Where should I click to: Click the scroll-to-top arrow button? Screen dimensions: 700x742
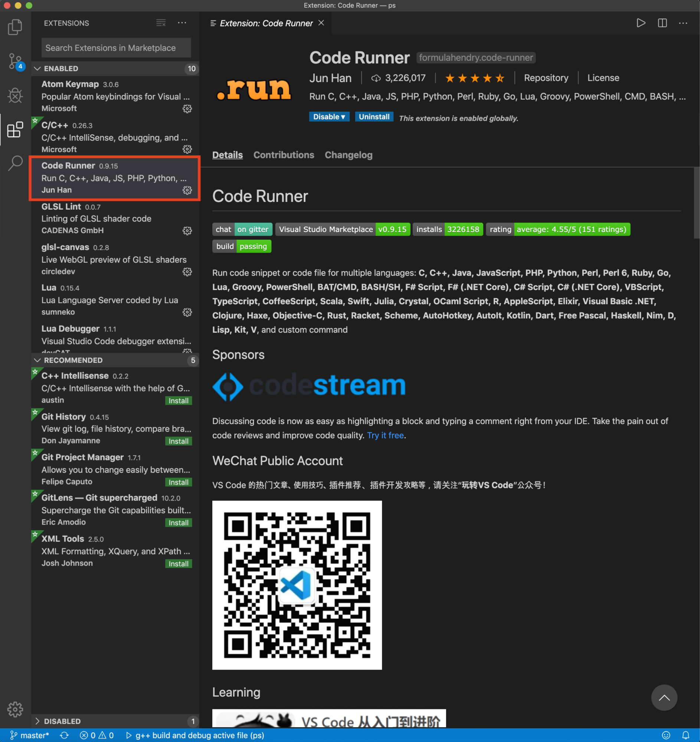664,697
